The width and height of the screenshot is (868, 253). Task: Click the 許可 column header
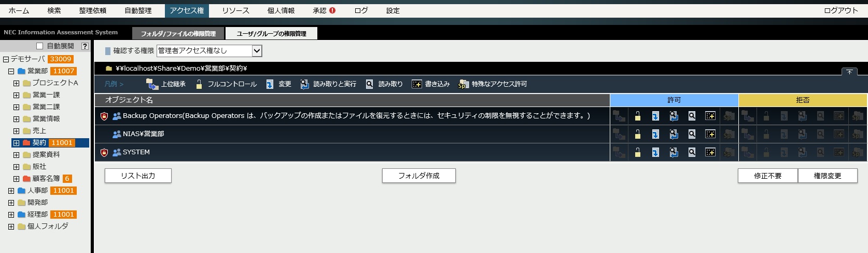674,100
